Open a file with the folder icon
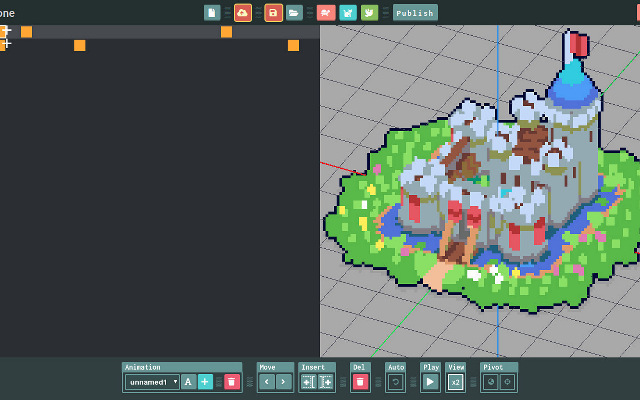 coord(294,13)
